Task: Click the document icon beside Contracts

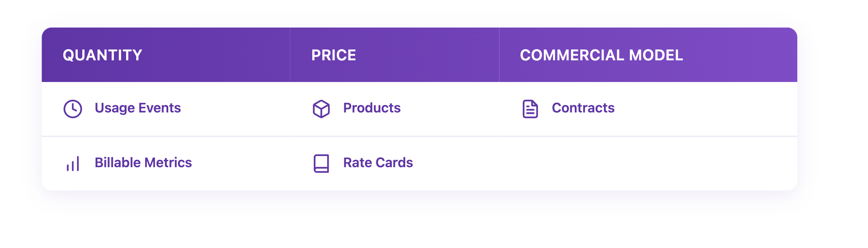Action: coord(530,109)
